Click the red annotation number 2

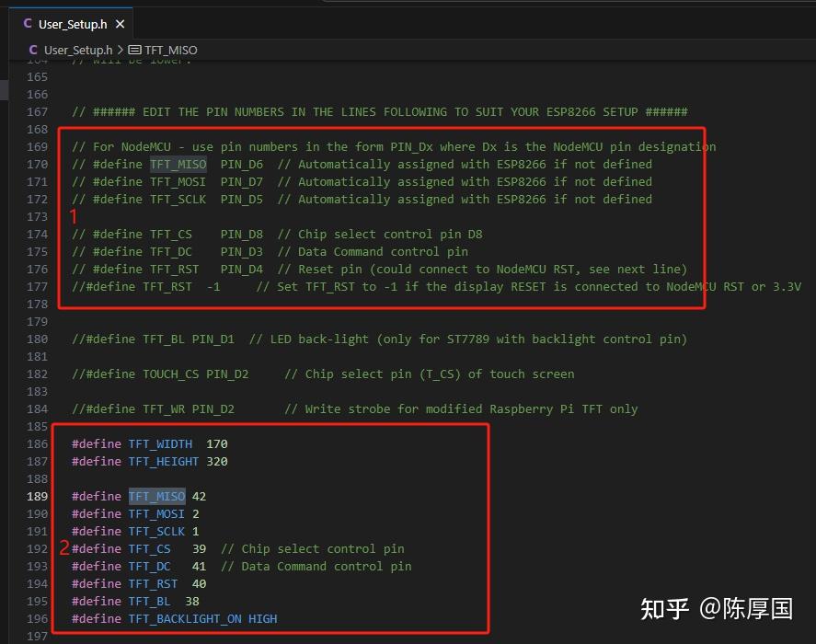(64, 548)
